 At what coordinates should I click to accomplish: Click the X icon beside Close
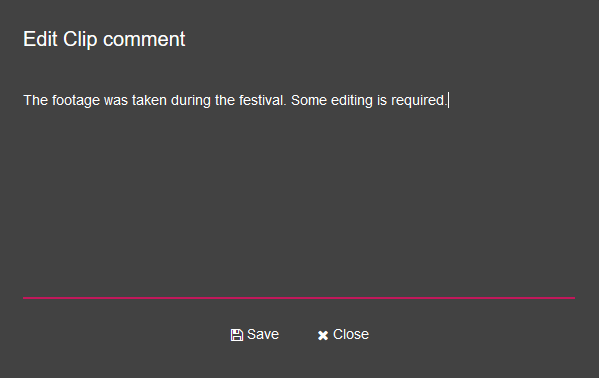click(x=323, y=335)
